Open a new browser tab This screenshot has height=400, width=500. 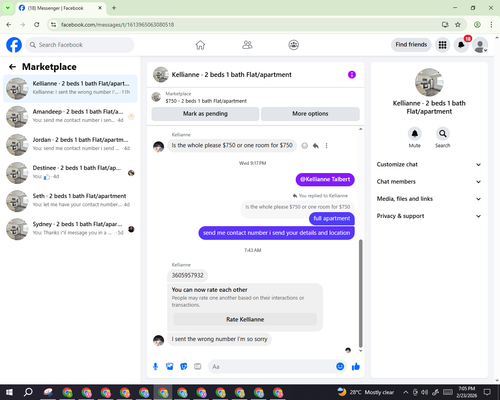coord(114,8)
